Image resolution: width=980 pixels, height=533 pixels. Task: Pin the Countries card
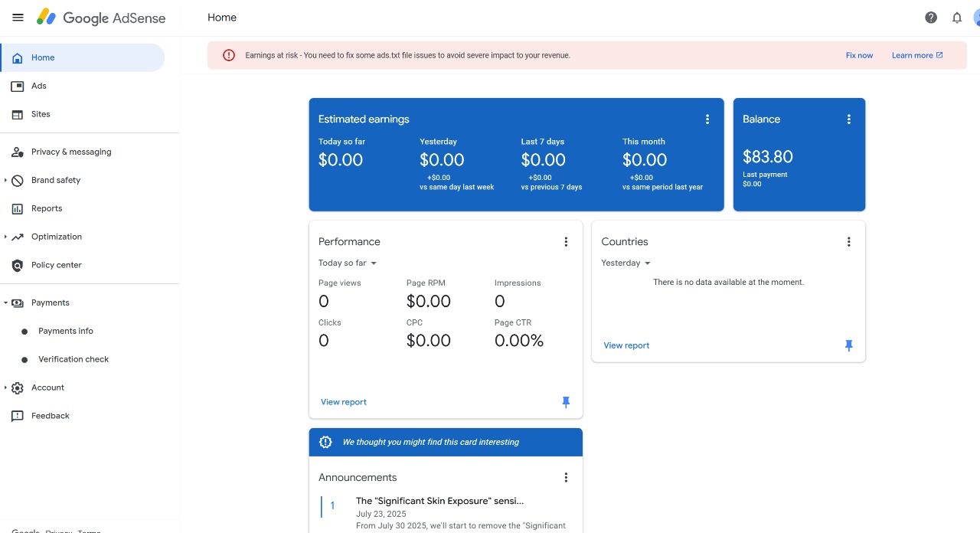click(848, 345)
